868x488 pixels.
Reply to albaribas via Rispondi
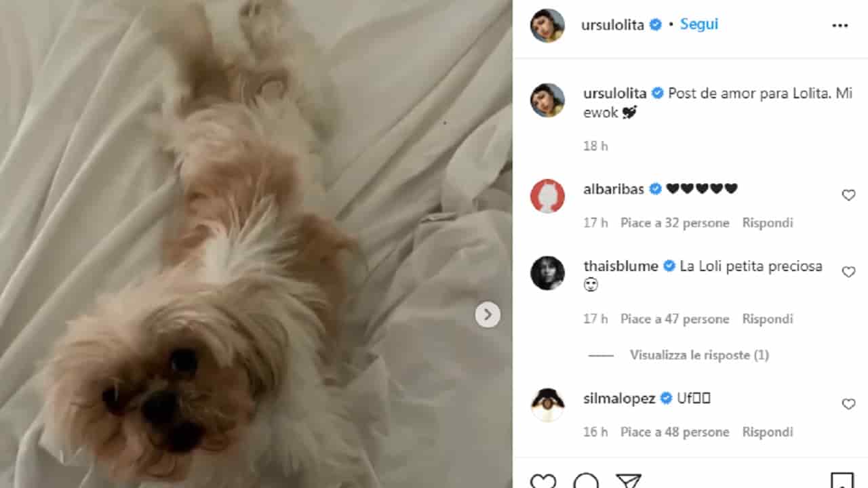768,223
